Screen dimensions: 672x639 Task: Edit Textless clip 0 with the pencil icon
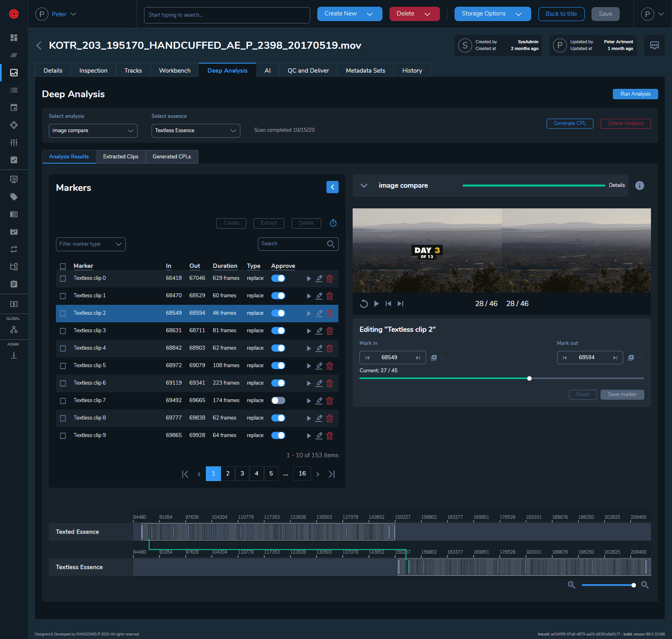(x=319, y=279)
